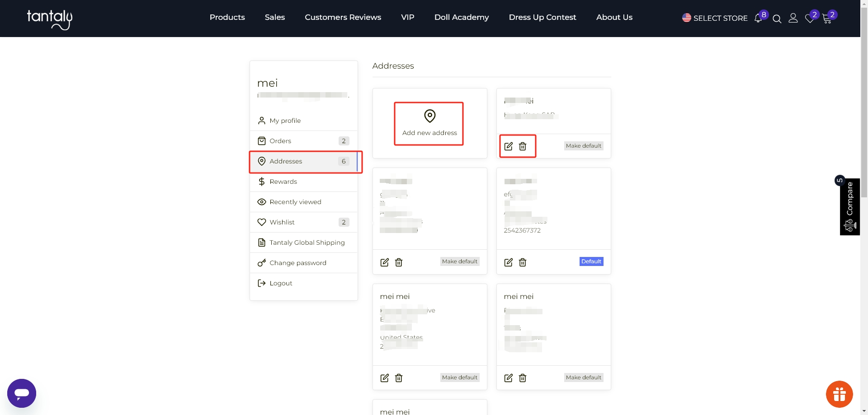Edit the mei mei address below the Default card
The image size is (868, 415).
click(509, 378)
